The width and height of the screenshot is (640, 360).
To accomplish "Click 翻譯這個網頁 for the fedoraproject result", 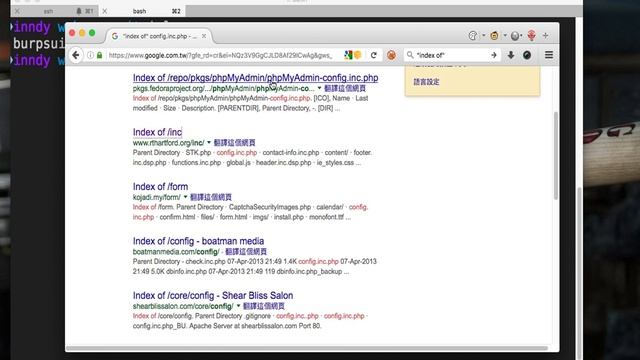I will 345,88.
